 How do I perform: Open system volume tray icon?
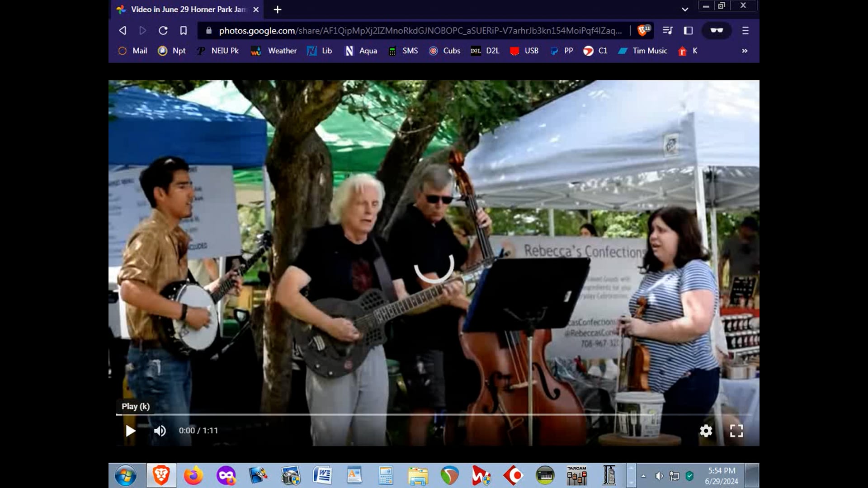click(x=659, y=476)
